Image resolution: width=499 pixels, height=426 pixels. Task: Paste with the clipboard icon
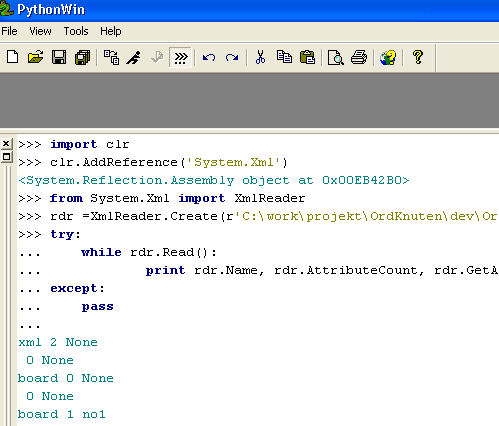(307, 57)
